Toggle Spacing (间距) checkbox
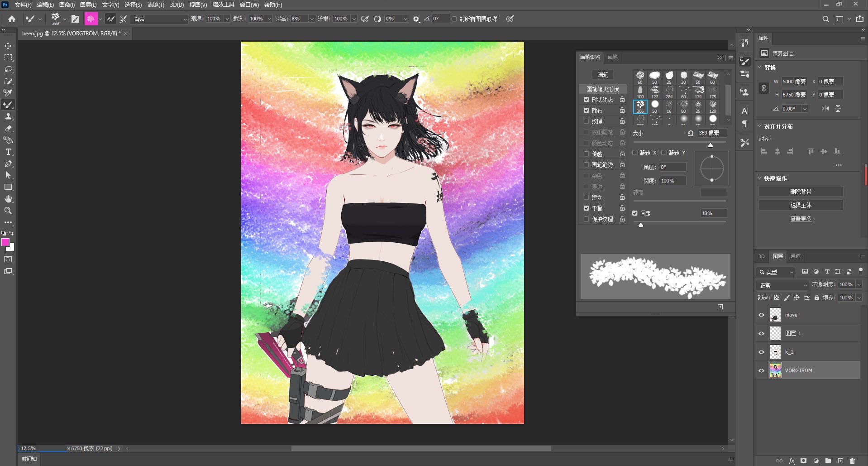The image size is (868, 466). tap(635, 213)
